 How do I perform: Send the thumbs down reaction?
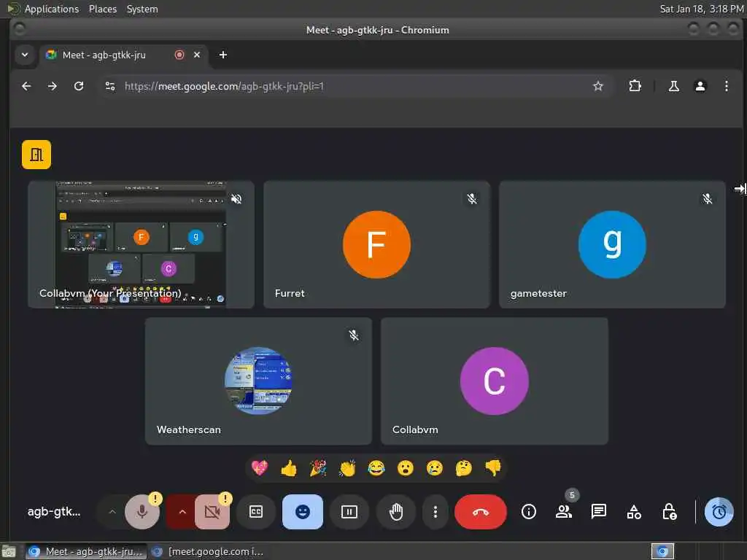pyautogui.click(x=493, y=468)
